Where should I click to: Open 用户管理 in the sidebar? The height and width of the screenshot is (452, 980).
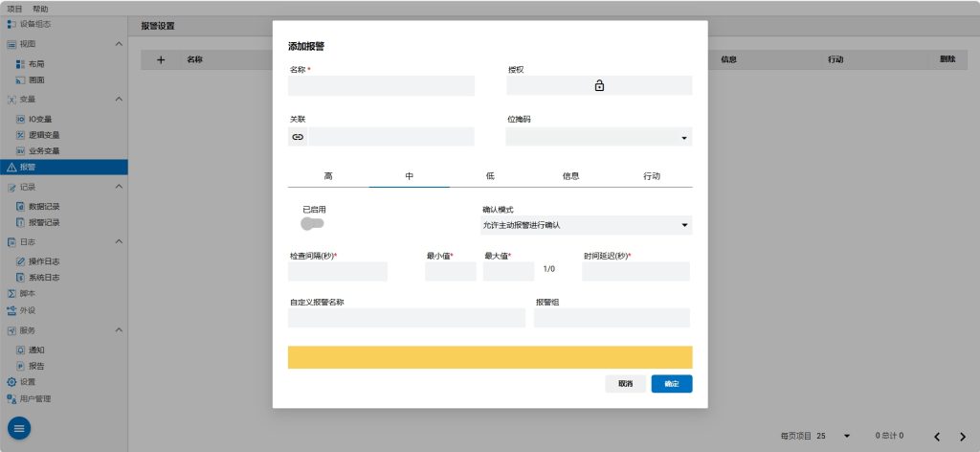tap(35, 398)
